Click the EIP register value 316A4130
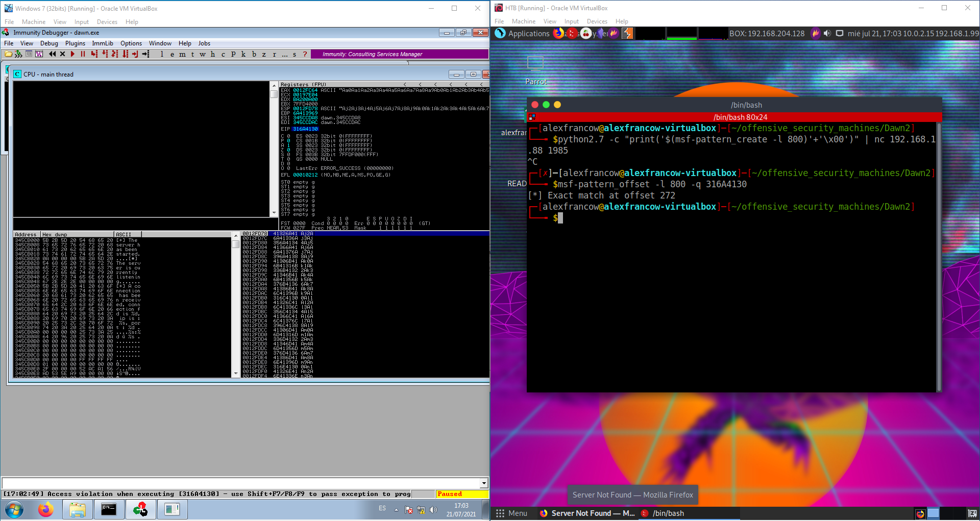The height and width of the screenshot is (521, 980). click(305, 129)
